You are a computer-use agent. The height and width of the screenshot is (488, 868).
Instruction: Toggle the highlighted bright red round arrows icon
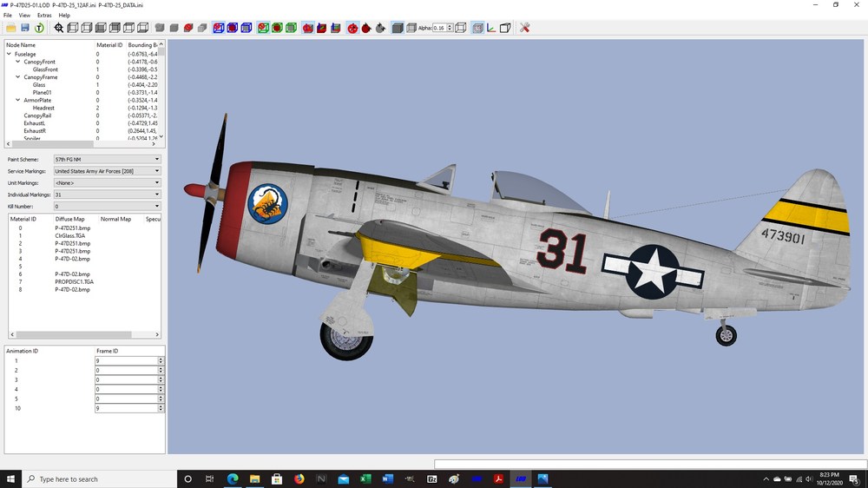pyautogui.click(x=352, y=28)
